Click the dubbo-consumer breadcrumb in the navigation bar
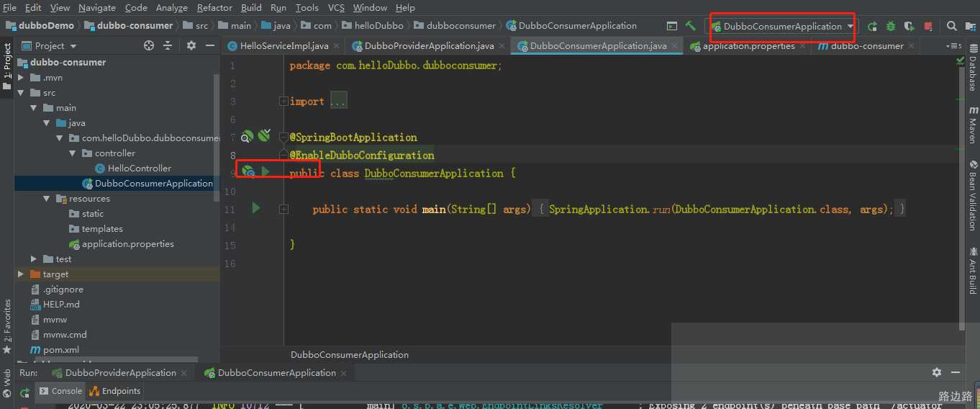The image size is (980, 409). (x=129, y=25)
